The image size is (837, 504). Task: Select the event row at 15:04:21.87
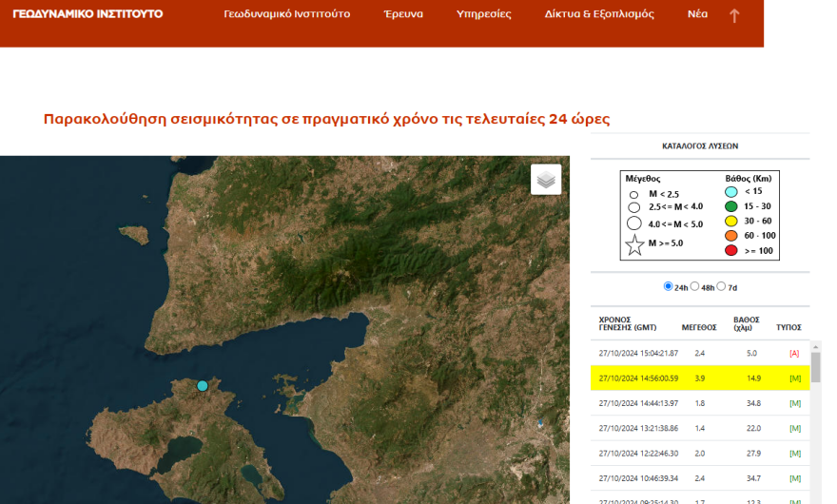700,353
